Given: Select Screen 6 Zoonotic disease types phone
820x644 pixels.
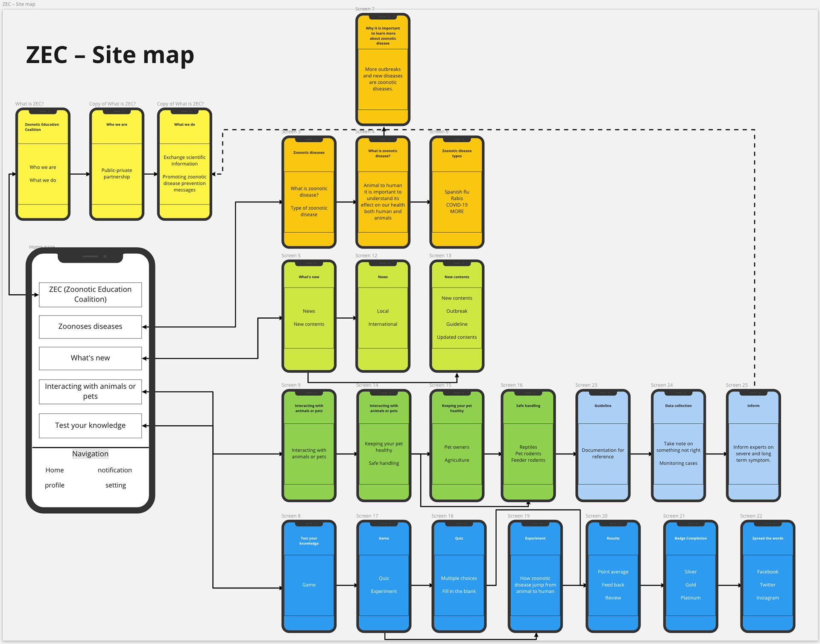Looking at the screenshot, I should (x=457, y=192).
